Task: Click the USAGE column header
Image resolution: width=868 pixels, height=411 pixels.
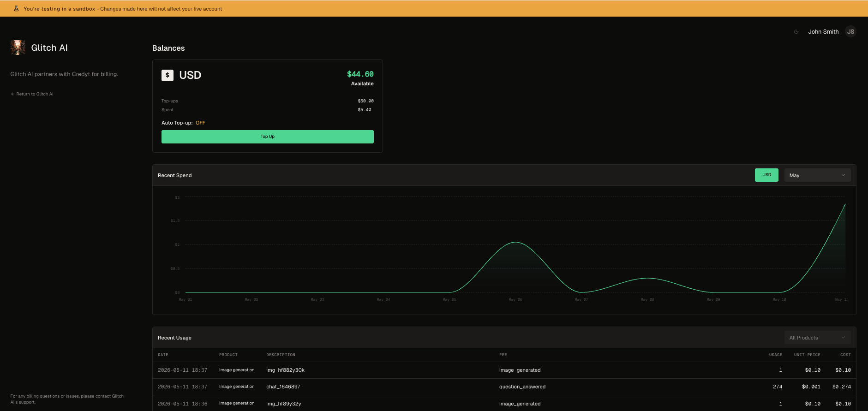Action: tap(775, 355)
